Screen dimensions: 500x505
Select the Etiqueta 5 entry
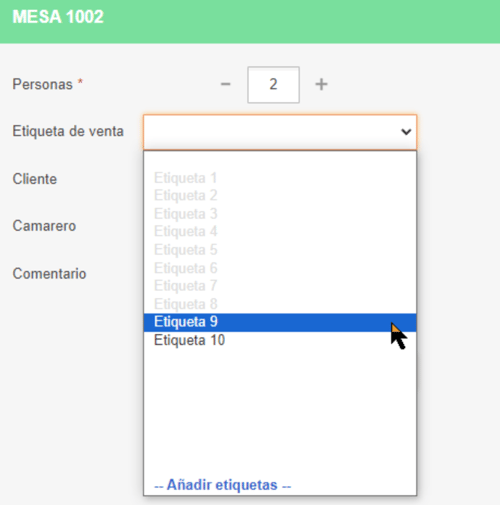280,250
